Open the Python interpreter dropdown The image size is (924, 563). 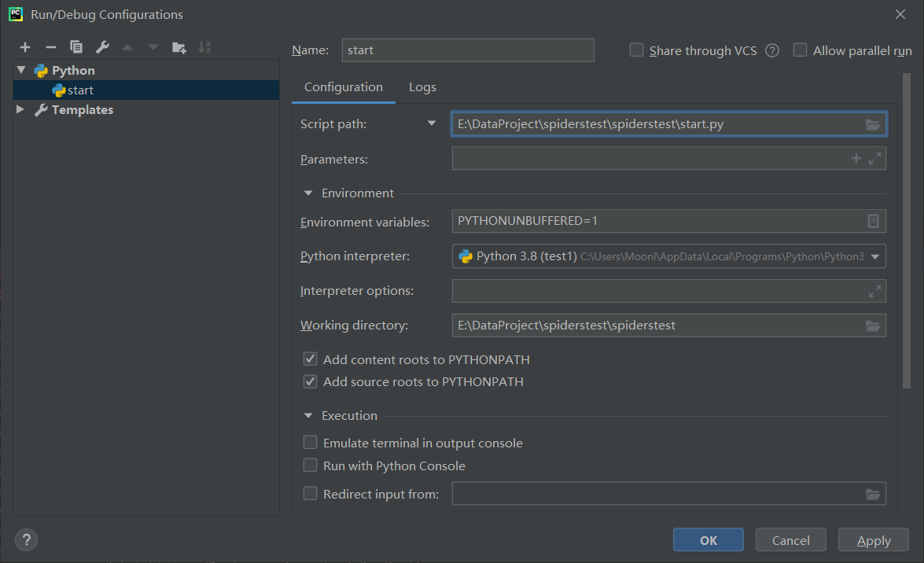pyautogui.click(x=874, y=256)
